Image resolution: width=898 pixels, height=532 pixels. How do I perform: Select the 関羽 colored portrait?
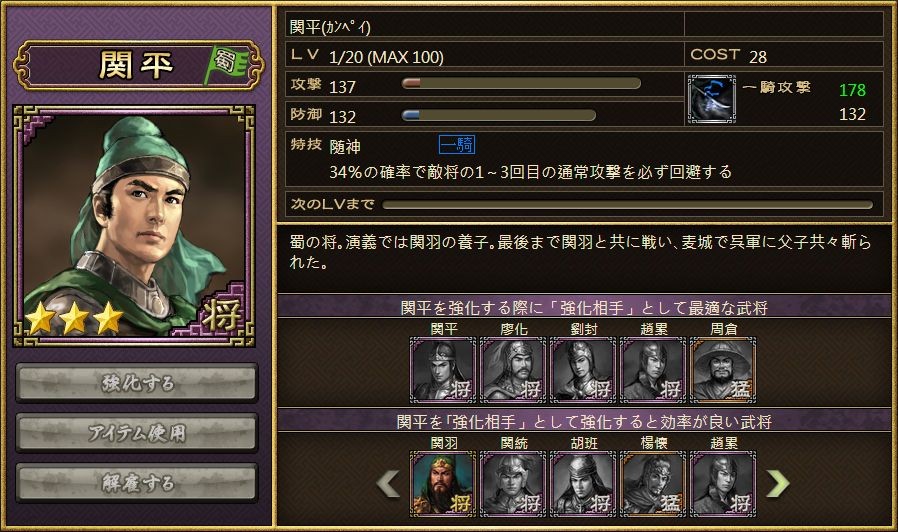pyautogui.click(x=443, y=483)
